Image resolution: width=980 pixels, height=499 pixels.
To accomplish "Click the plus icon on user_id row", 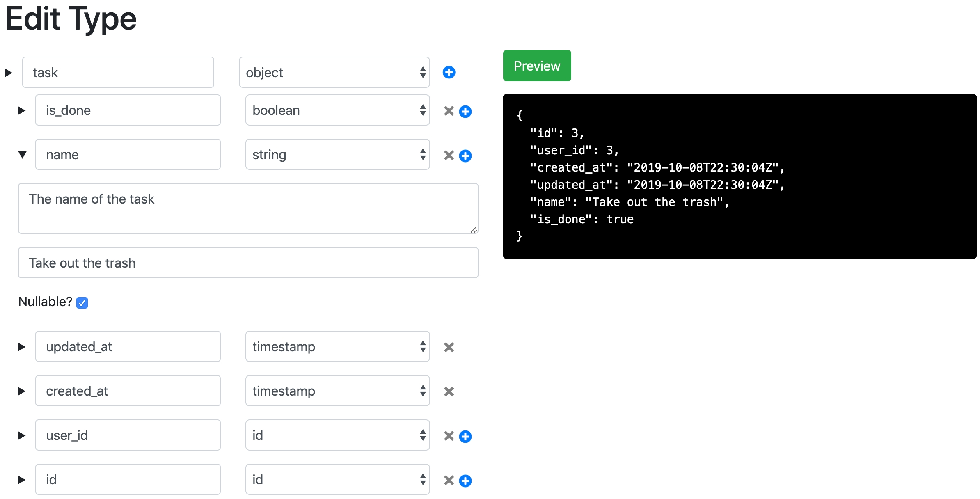I will click(x=465, y=436).
